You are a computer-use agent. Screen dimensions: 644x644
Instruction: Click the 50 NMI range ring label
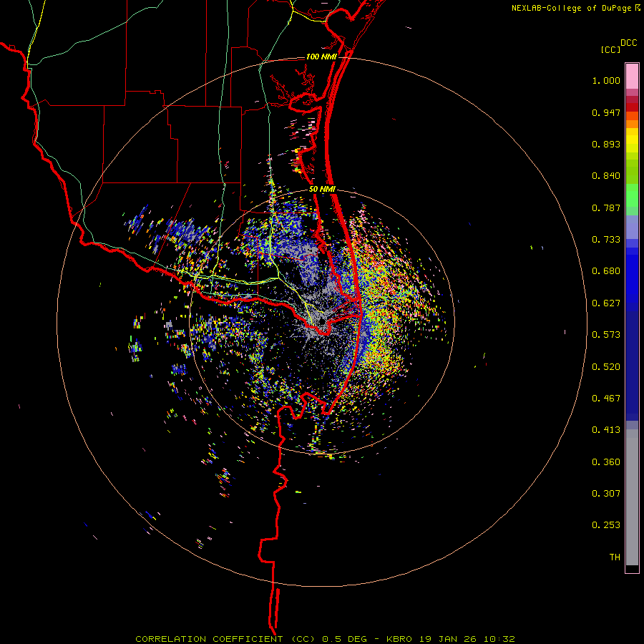[322, 190]
